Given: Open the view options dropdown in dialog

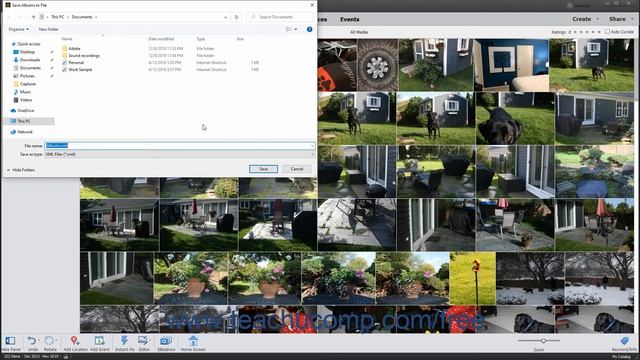Looking at the screenshot, I should (296, 29).
